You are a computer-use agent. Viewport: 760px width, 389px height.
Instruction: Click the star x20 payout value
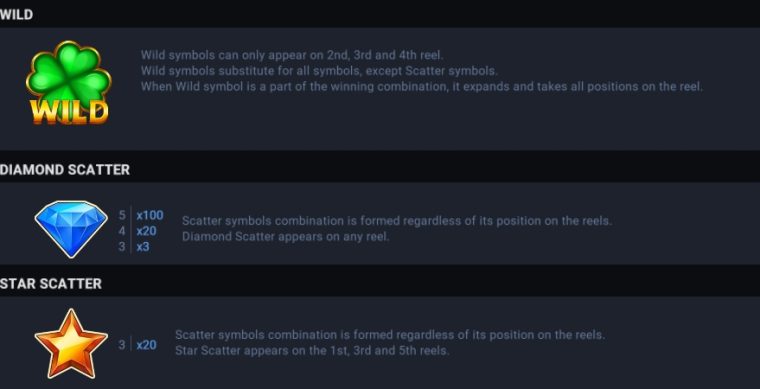coord(146,345)
